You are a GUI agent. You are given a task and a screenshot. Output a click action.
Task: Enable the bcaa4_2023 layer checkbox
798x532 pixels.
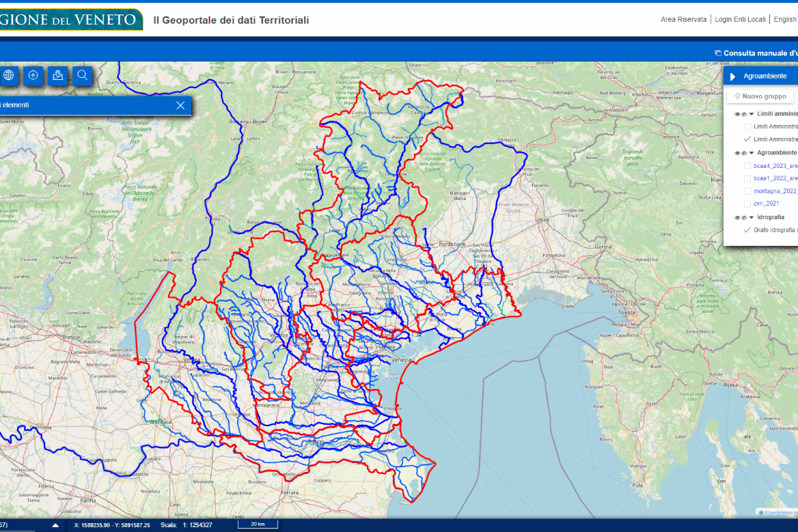(747, 166)
